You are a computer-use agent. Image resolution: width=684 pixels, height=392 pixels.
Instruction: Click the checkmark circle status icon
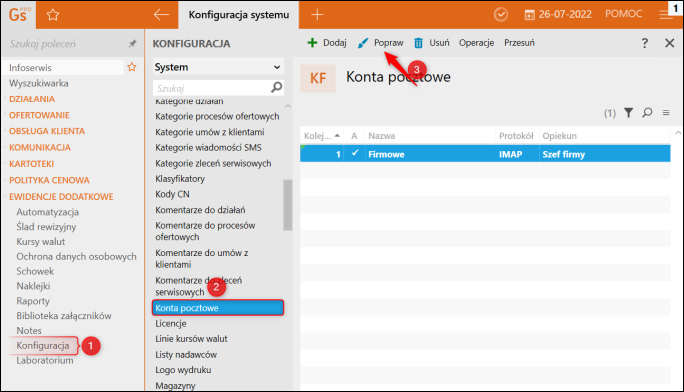click(x=501, y=14)
